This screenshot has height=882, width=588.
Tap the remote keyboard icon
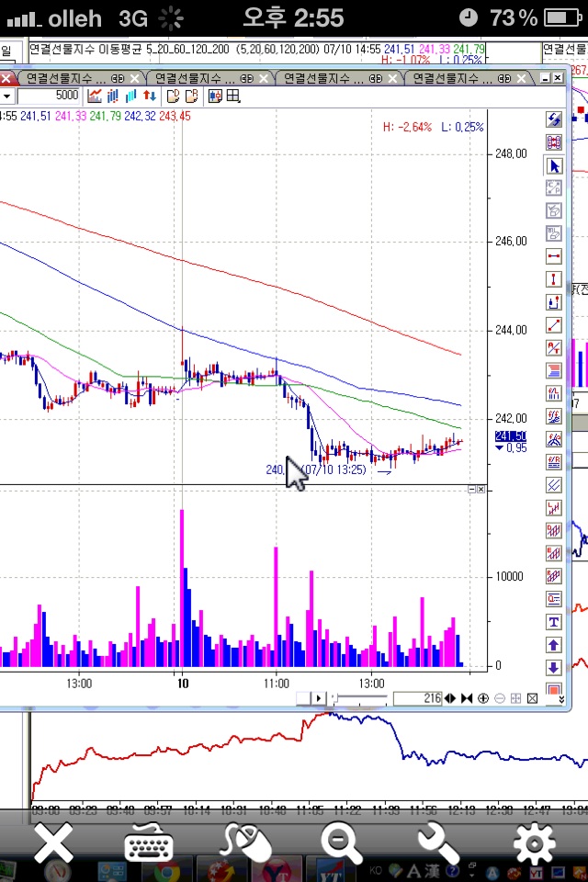click(x=149, y=842)
